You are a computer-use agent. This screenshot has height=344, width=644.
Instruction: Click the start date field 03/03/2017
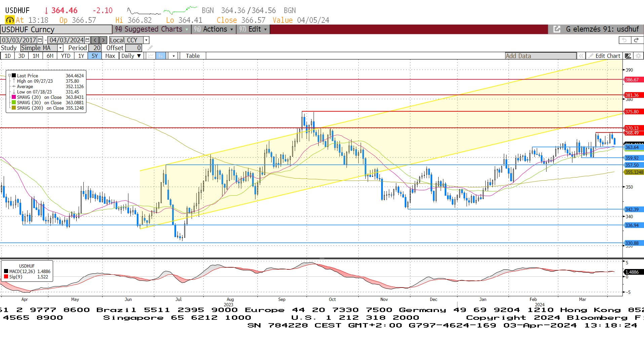[19, 40]
